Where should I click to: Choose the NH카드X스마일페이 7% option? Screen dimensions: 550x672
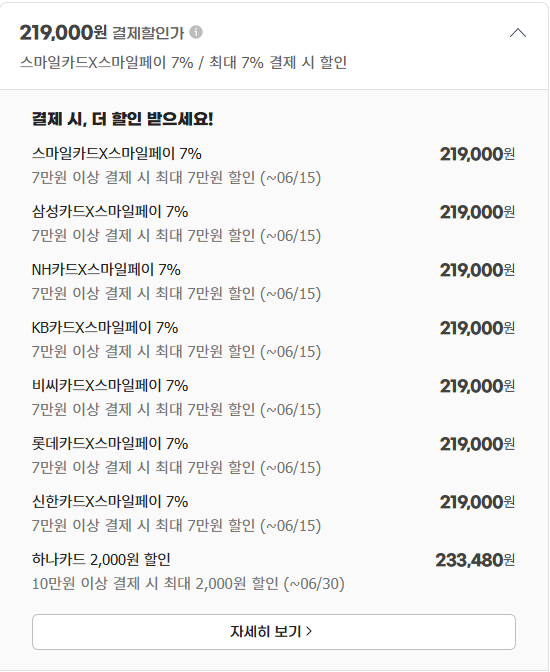(x=273, y=281)
